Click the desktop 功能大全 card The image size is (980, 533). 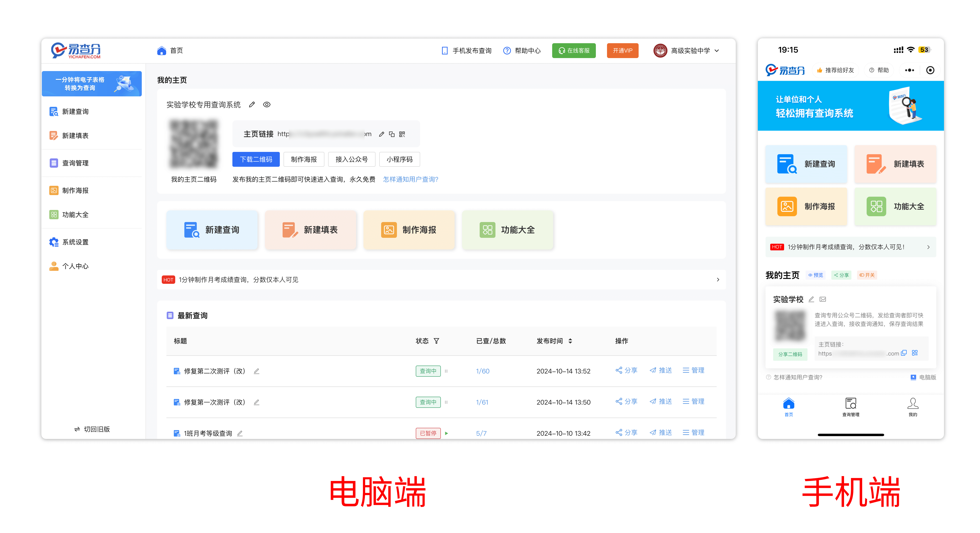coord(508,230)
